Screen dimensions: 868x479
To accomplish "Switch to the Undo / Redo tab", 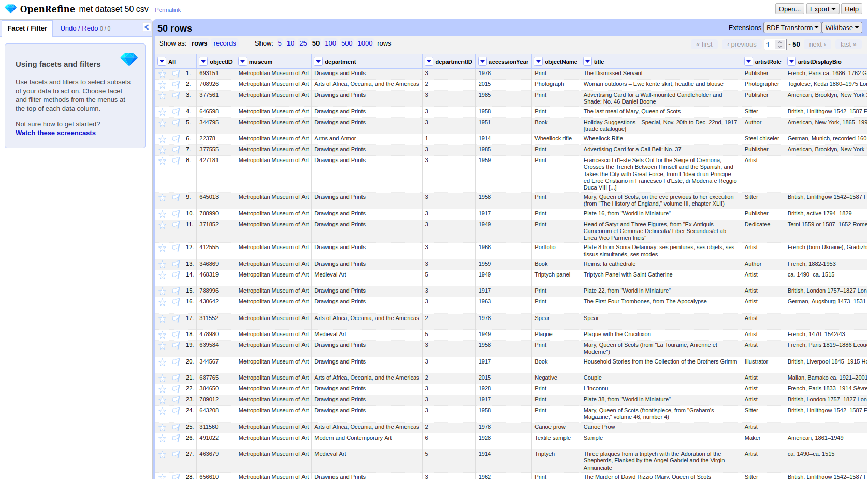I will point(85,28).
